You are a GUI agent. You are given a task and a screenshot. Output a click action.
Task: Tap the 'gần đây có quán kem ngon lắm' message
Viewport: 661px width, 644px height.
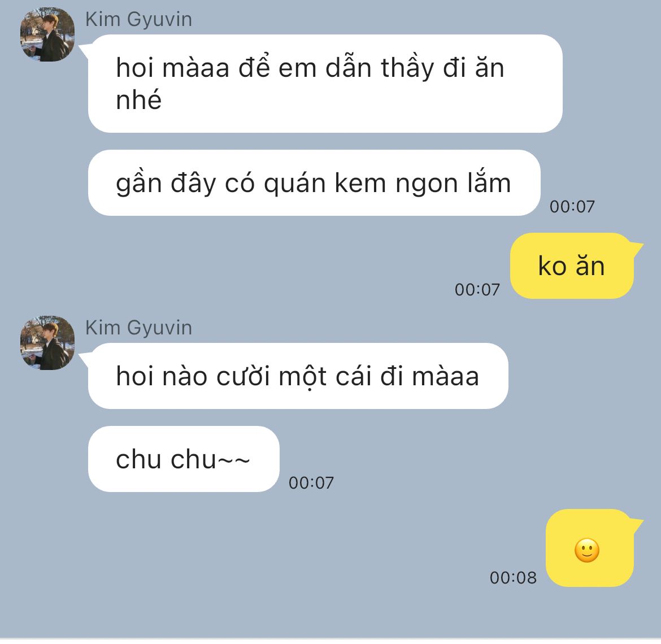[314, 183]
